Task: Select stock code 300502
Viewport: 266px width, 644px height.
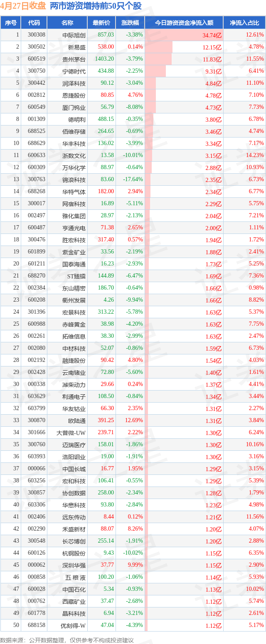Action: pos(37,47)
